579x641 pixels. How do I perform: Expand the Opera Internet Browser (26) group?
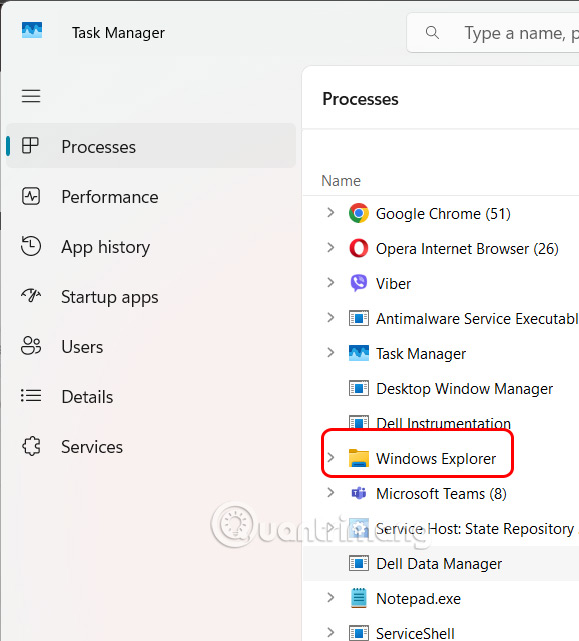coord(331,247)
